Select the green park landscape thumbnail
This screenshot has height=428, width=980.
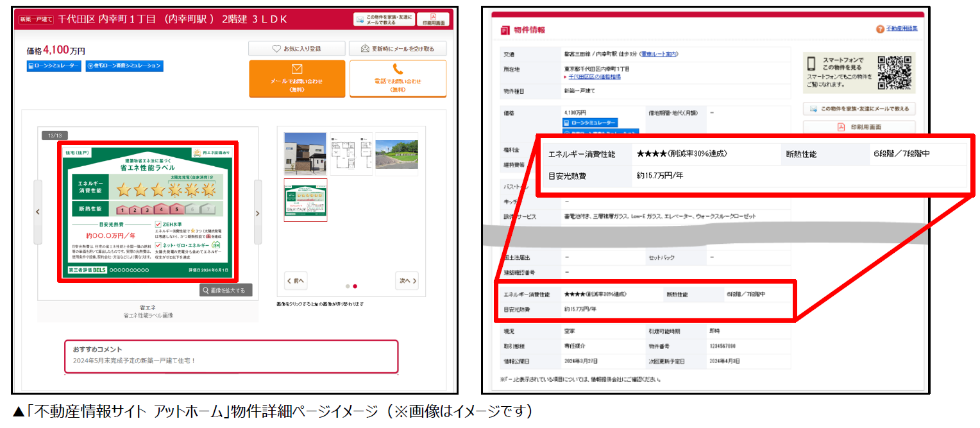tap(396, 153)
